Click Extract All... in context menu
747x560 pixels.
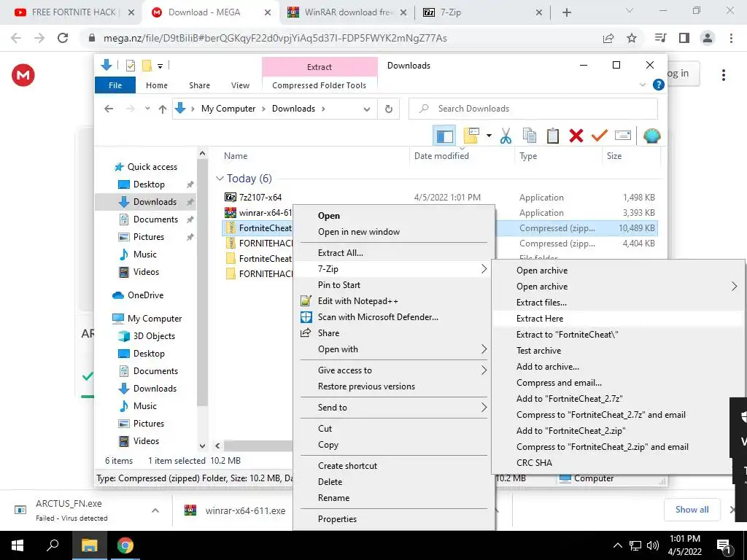pyautogui.click(x=393, y=253)
